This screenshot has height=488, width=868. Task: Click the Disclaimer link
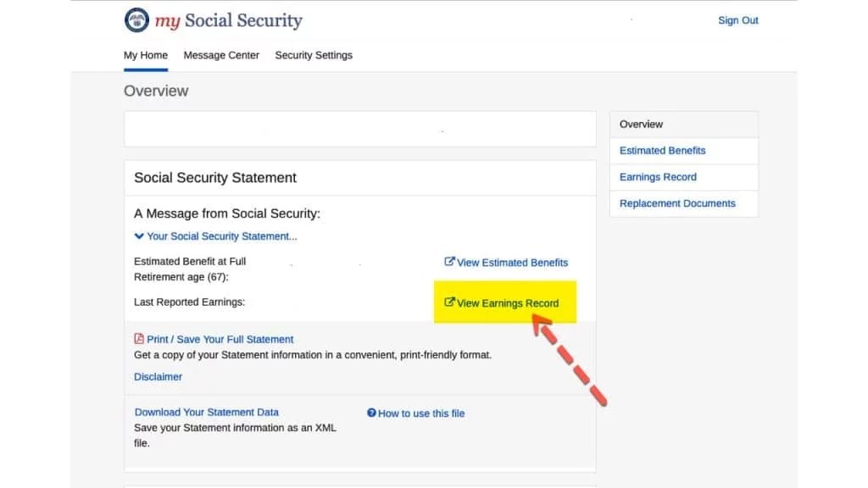pyautogui.click(x=158, y=376)
